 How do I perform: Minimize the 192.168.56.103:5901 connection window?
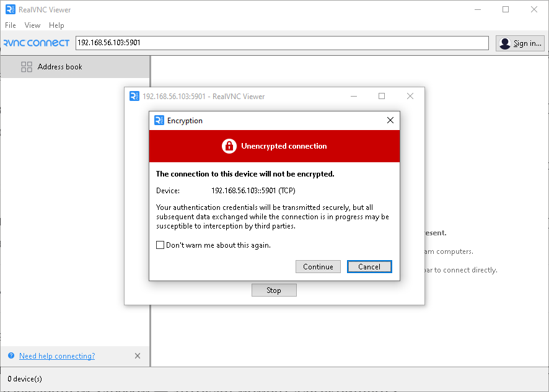click(354, 96)
